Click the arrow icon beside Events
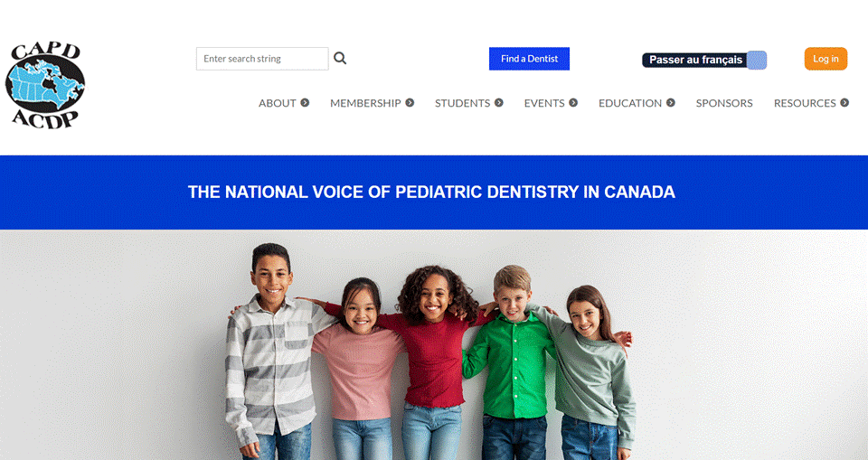Image resolution: width=868 pixels, height=460 pixels. click(x=573, y=102)
